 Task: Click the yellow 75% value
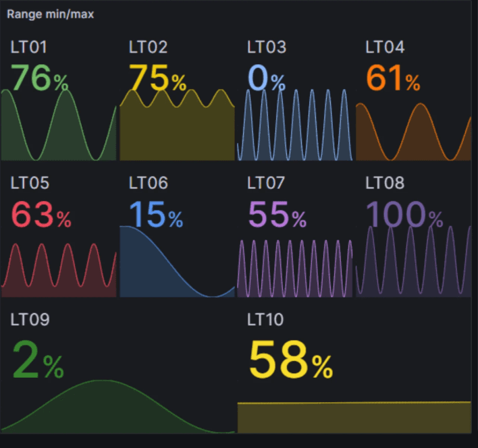point(157,78)
